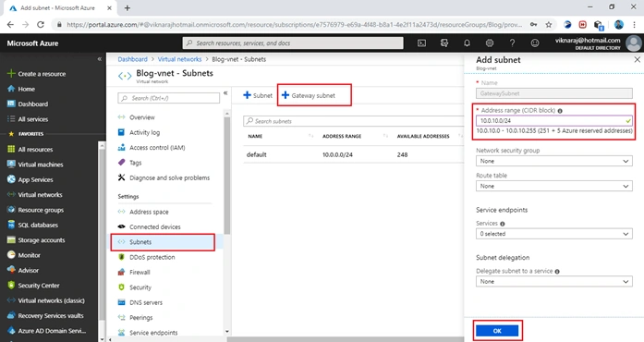644x342 pixels.
Task: Go to Dashboard breadcrumb link
Action: pyautogui.click(x=132, y=59)
